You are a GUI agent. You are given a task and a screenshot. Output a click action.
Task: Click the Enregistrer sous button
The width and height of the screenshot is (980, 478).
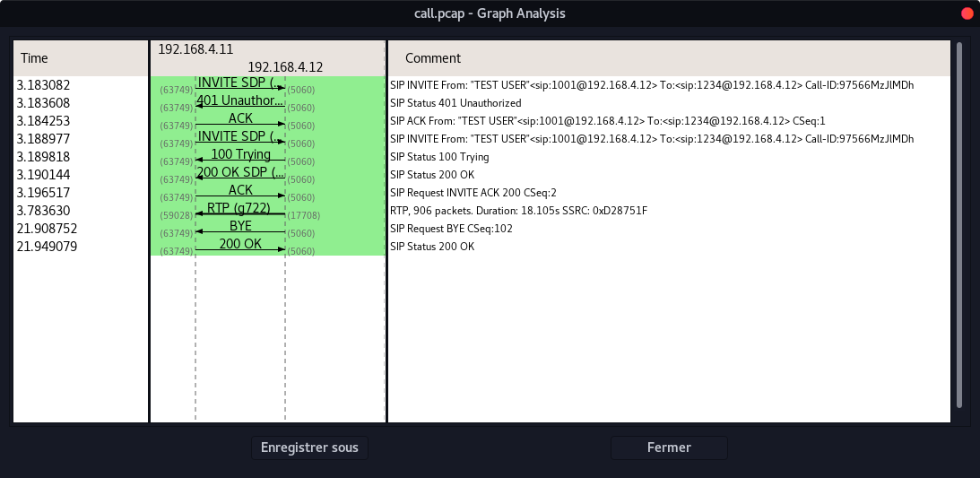[x=309, y=448]
